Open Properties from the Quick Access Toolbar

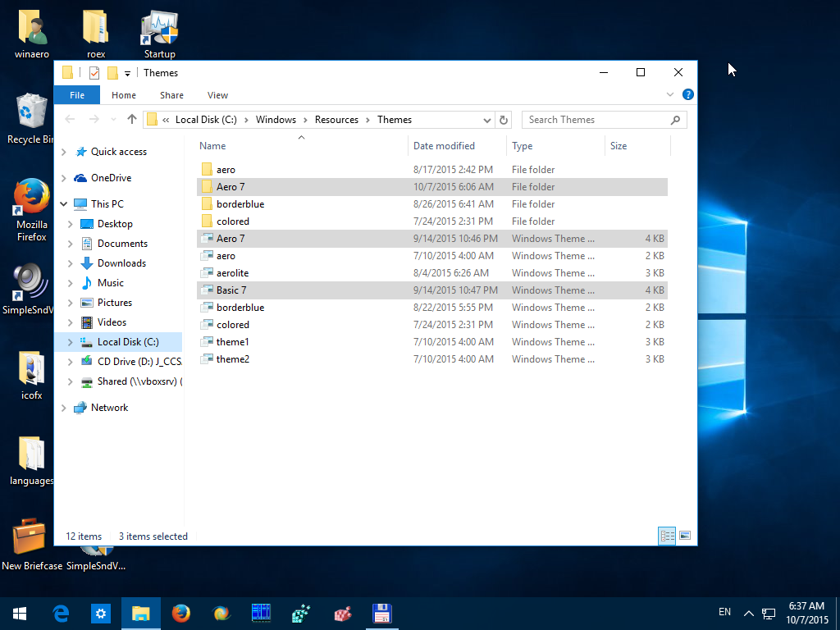(x=93, y=72)
